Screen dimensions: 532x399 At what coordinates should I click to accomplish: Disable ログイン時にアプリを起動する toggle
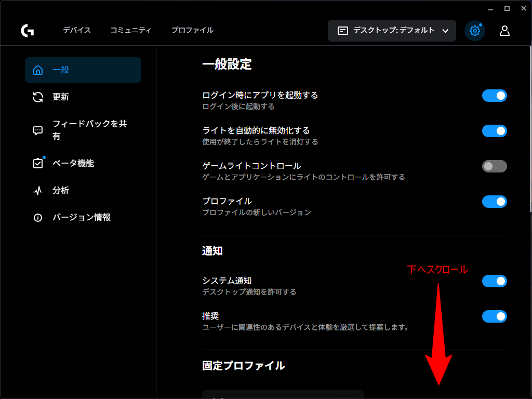(x=494, y=96)
